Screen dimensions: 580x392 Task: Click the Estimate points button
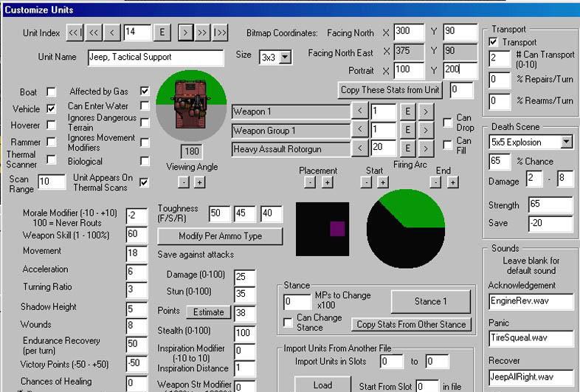[x=208, y=312]
